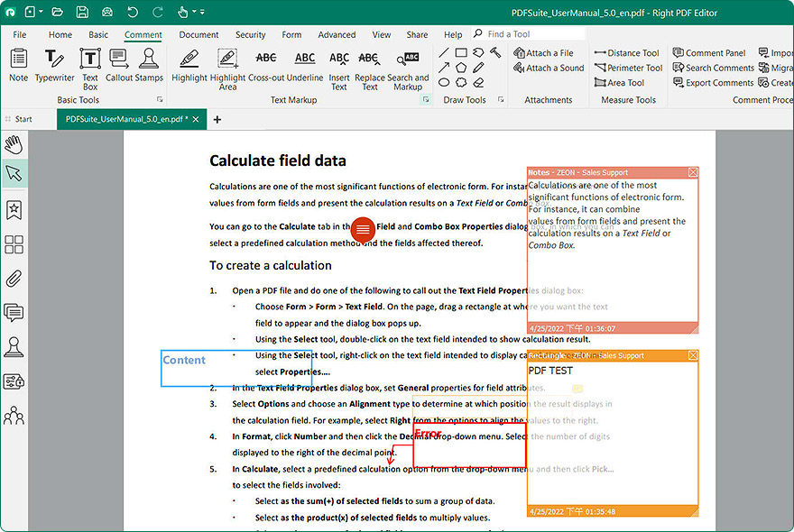Select the Arrow draw tool

(x=444, y=68)
